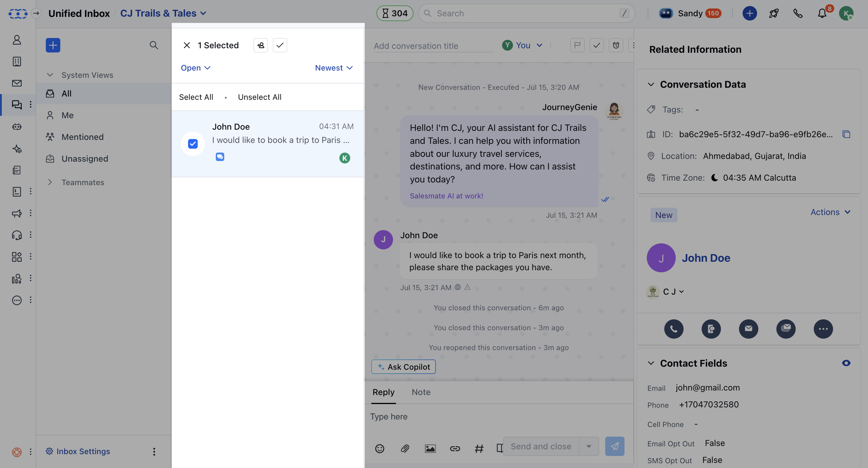Open the Sandy 150 assistant button

click(690, 13)
